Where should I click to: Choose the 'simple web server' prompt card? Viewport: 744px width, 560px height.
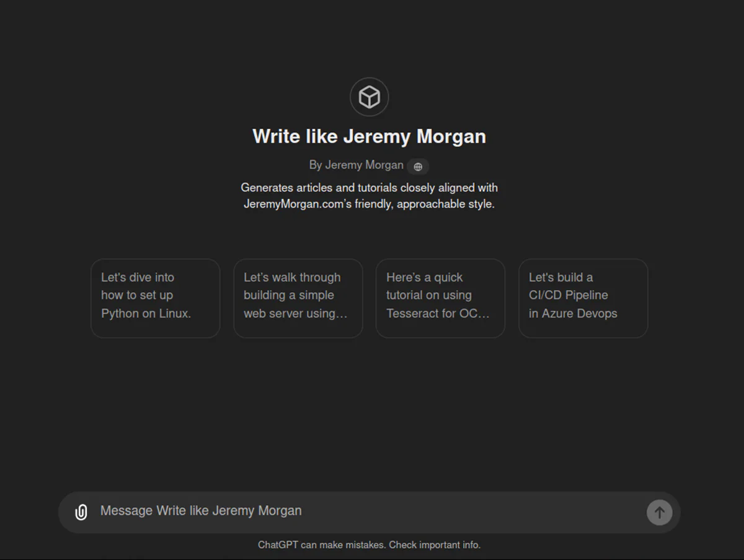coord(298,298)
